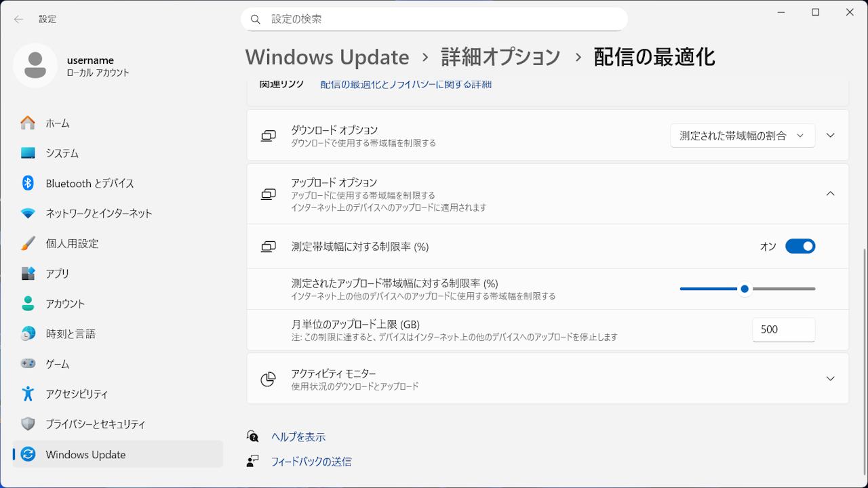Open the システム settings page
The width and height of the screenshot is (868, 488).
pyautogui.click(x=62, y=153)
